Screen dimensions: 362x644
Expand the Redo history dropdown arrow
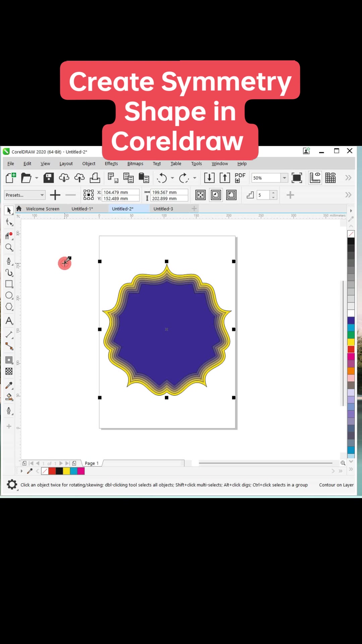[x=194, y=178]
